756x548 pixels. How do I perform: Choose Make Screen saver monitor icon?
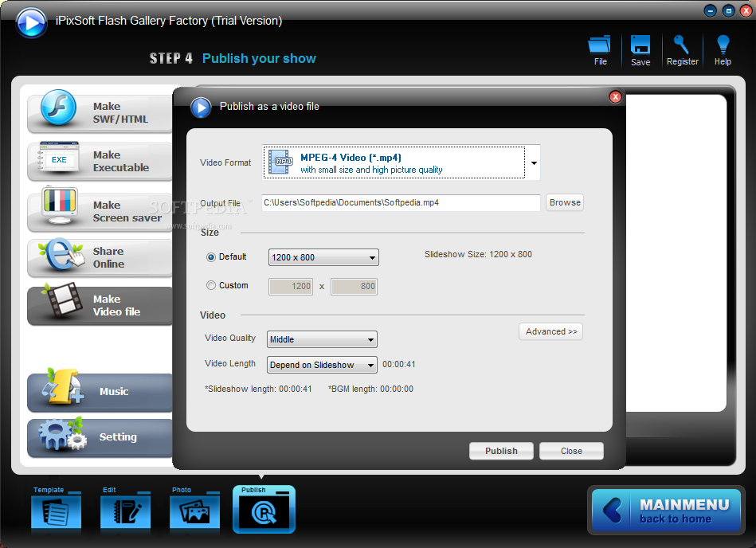coord(60,205)
